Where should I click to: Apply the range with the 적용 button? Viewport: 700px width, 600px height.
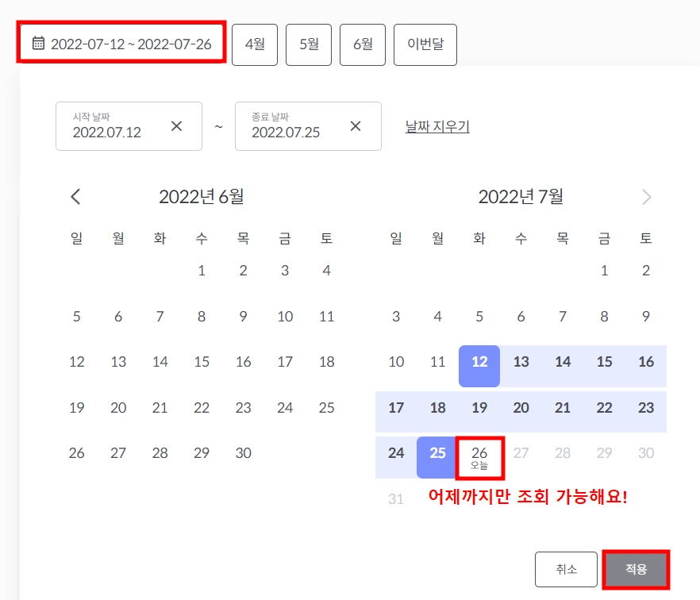click(637, 569)
